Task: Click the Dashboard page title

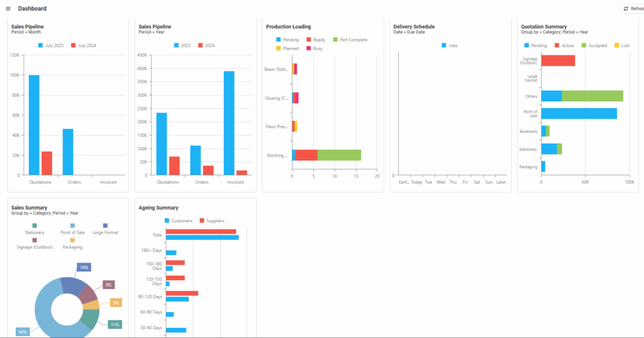Action: pos(32,9)
